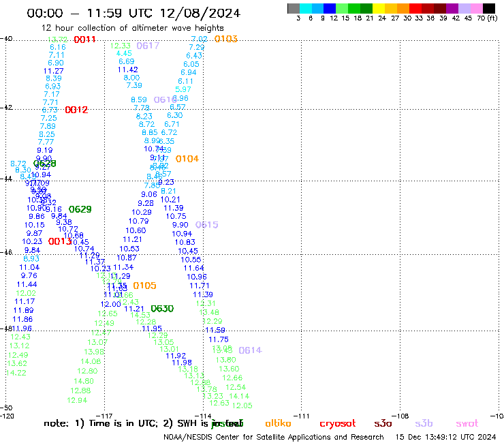The width and height of the screenshot is (504, 443).
Task: Click the NOAA/NESDIS Center credit line
Action: coord(274,438)
